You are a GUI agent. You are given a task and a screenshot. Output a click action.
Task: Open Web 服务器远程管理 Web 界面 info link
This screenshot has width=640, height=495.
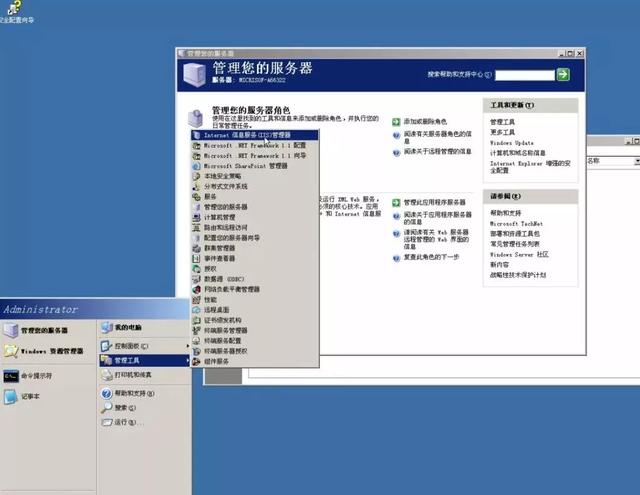[436, 239]
